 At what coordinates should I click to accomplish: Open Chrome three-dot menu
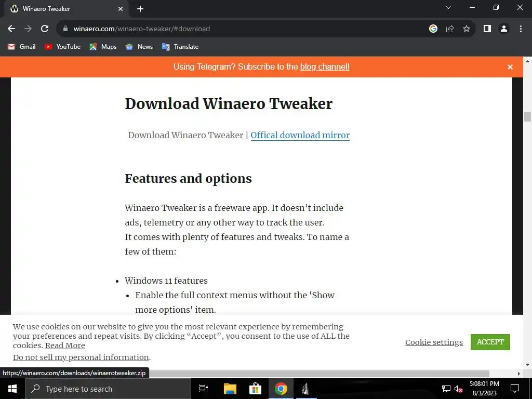pos(521,29)
